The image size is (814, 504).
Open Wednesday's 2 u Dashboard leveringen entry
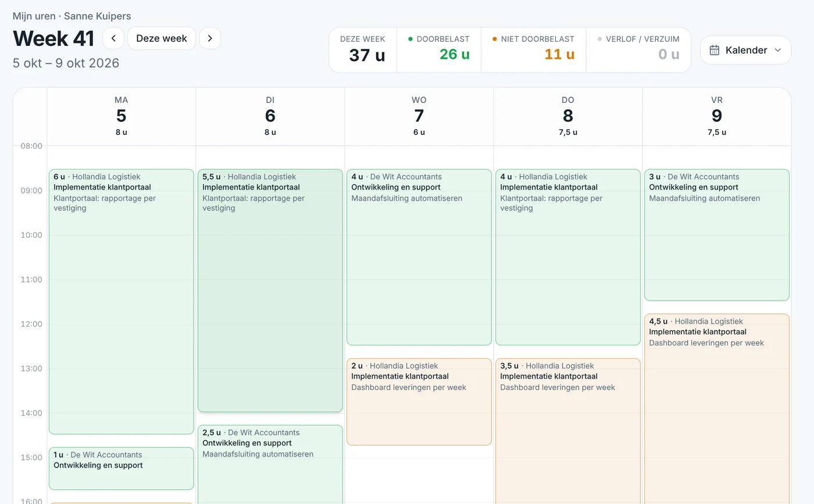(419, 402)
